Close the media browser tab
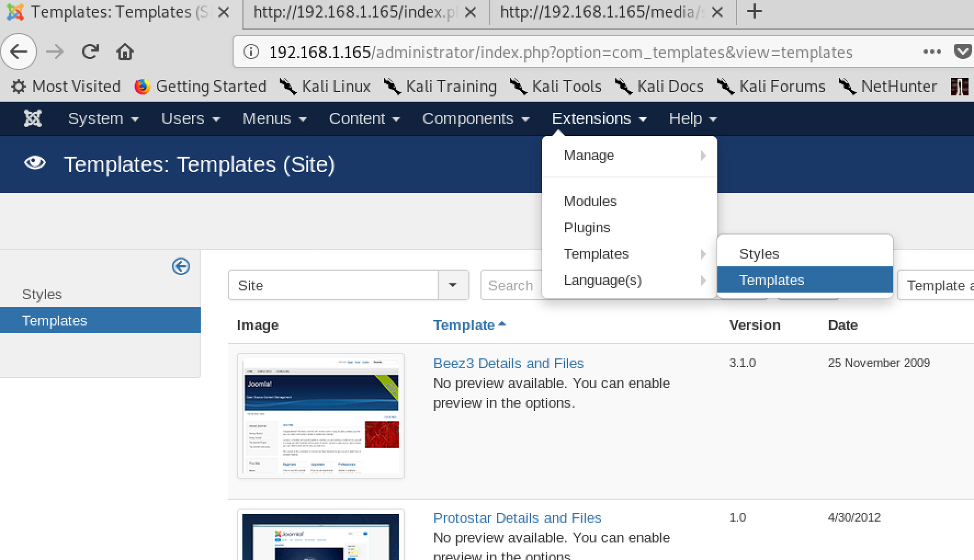This screenshot has height=560, width=974. pyautogui.click(x=717, y=12)
